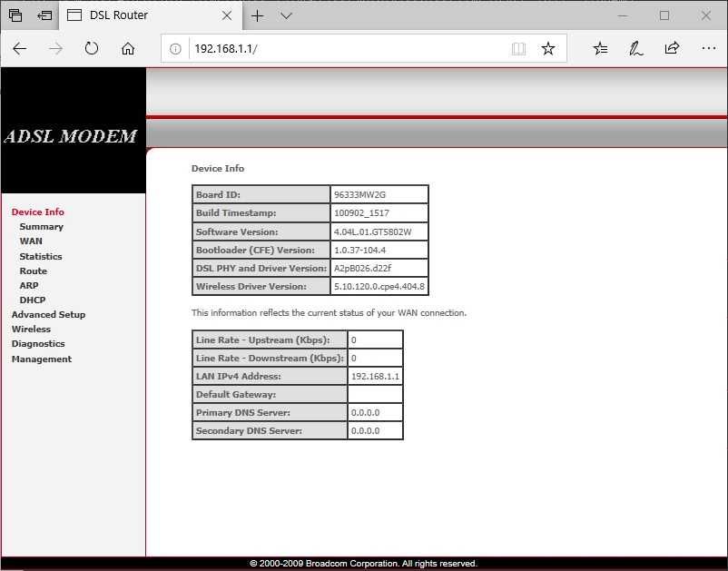Image resolution: width=728 pixels, height=571 pixels.
Task: Open Route in sidebar menu
Action: click(33, 271)
